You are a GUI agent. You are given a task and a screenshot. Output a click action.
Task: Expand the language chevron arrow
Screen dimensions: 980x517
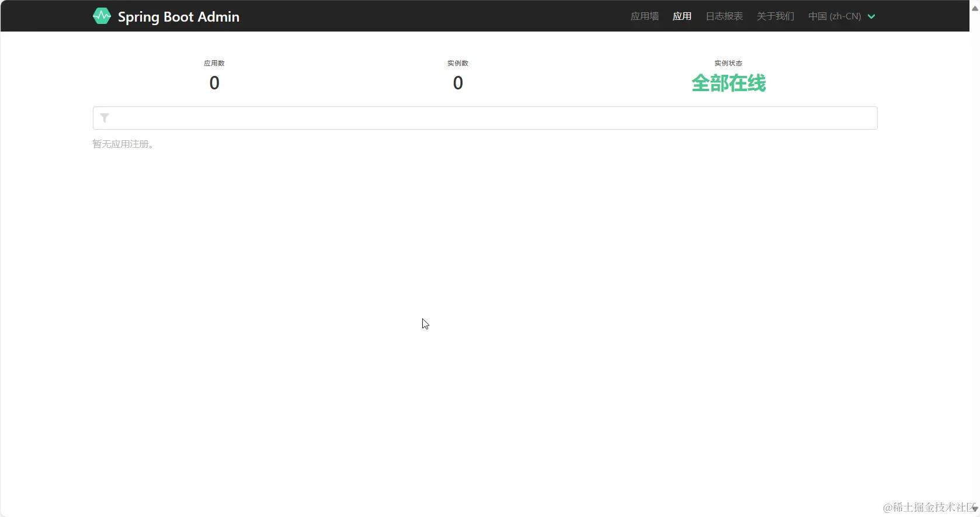point(871,16)
